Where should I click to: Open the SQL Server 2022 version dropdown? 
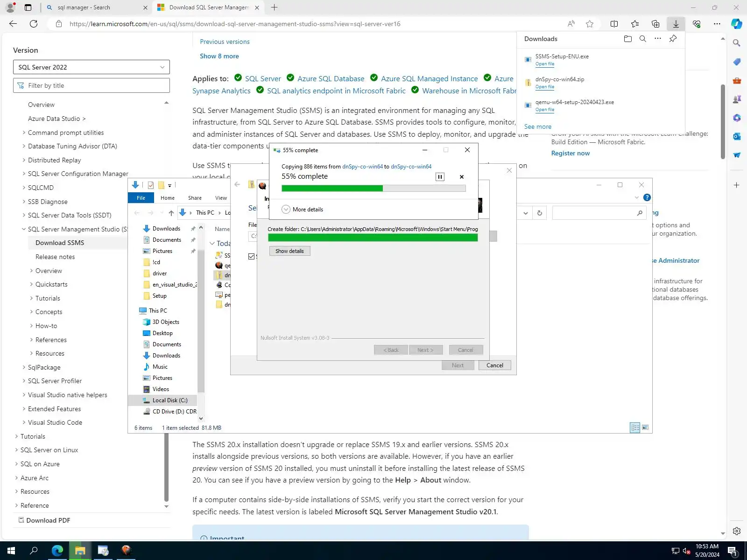point(92,67)
